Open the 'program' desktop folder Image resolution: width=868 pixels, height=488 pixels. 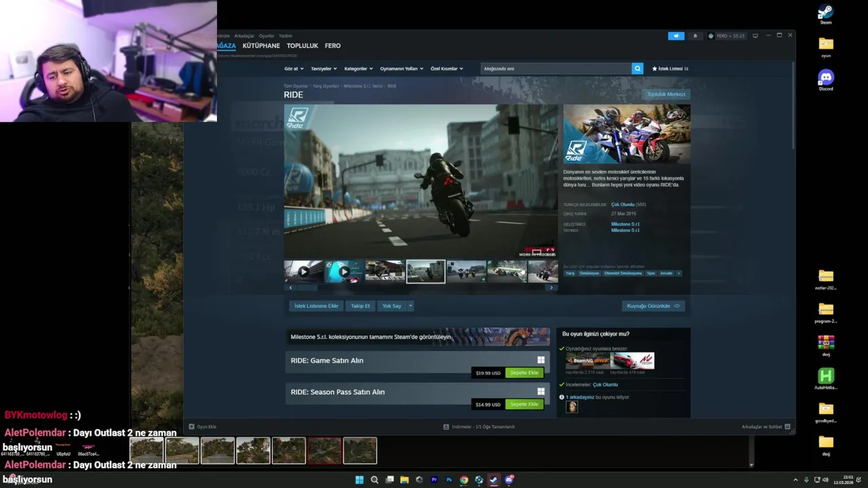coord(825,309)
